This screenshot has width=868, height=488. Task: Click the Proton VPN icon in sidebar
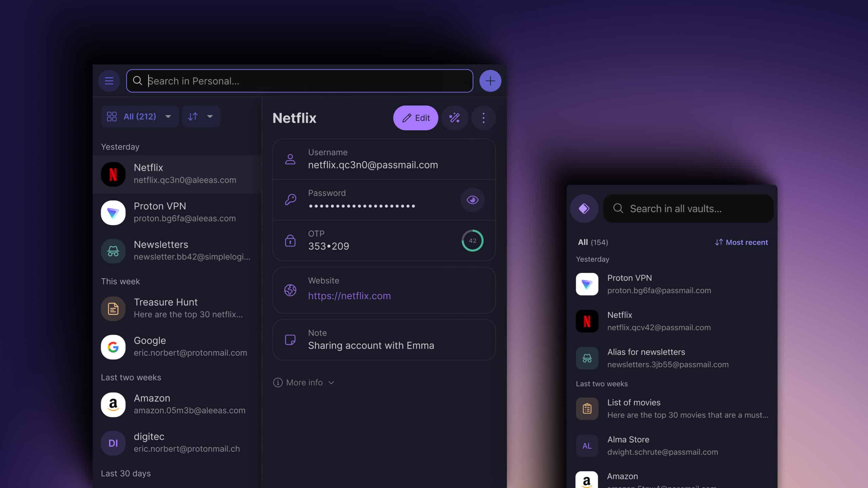point(113,212)
